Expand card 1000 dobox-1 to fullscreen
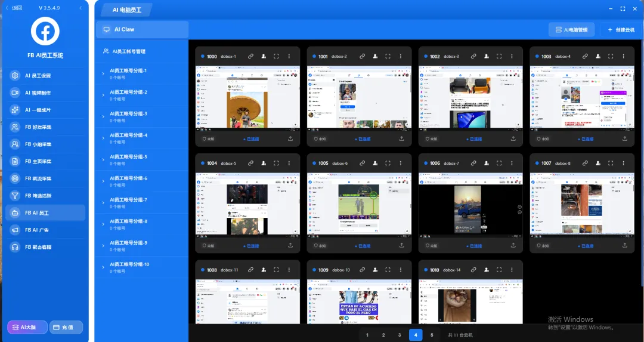644x342 pixels. pyautogui.click(x=276, y=56)
